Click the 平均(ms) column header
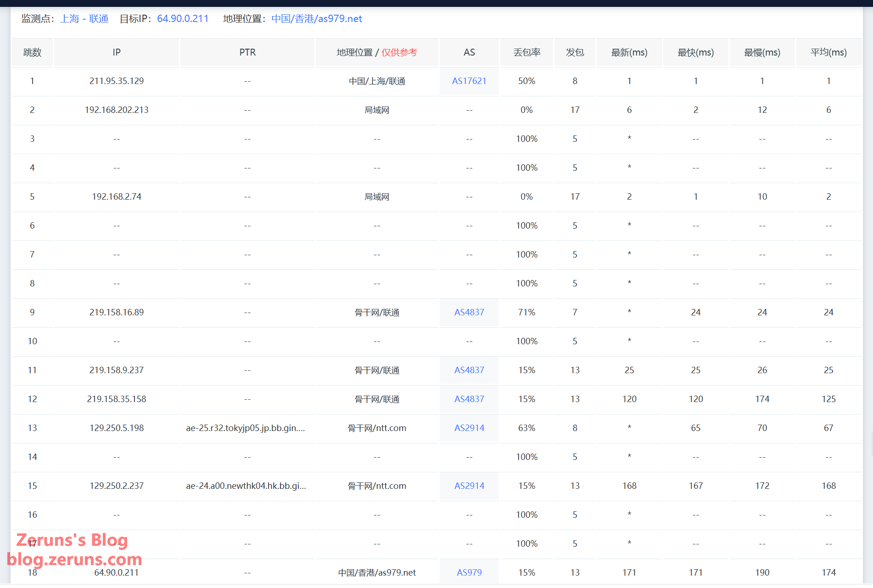 828,52
